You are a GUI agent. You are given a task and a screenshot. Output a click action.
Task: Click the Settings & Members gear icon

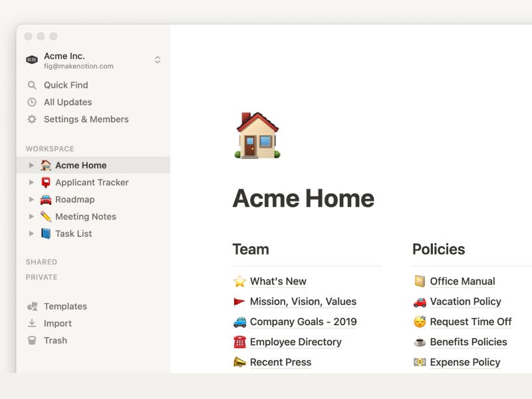[32, 120]
